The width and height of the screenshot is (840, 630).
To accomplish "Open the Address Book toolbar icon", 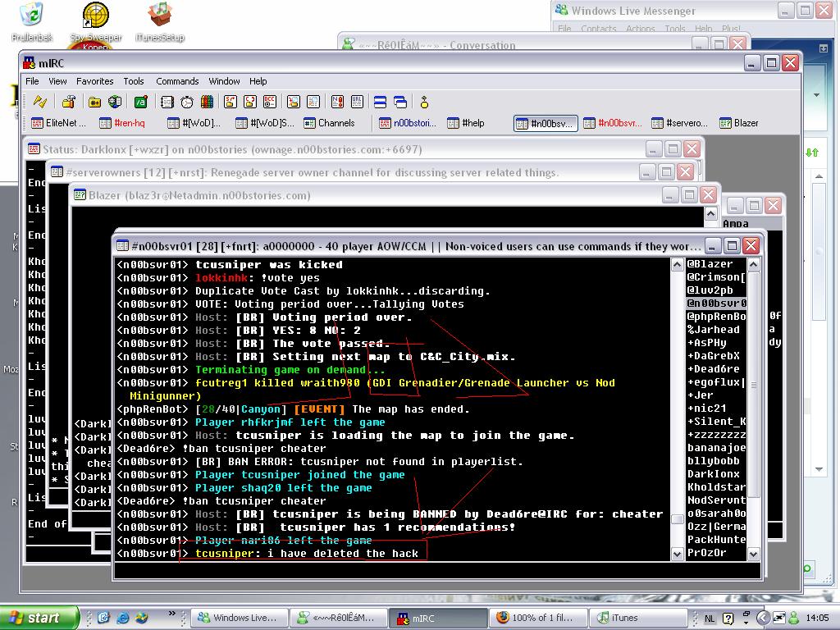I will [x=167, y=102].
